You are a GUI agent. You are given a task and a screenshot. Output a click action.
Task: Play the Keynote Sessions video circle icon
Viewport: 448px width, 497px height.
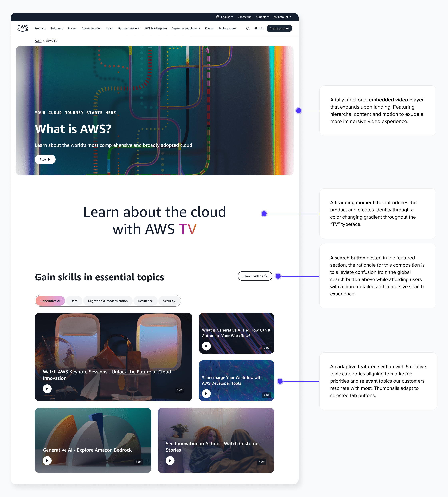pos(47,389)
